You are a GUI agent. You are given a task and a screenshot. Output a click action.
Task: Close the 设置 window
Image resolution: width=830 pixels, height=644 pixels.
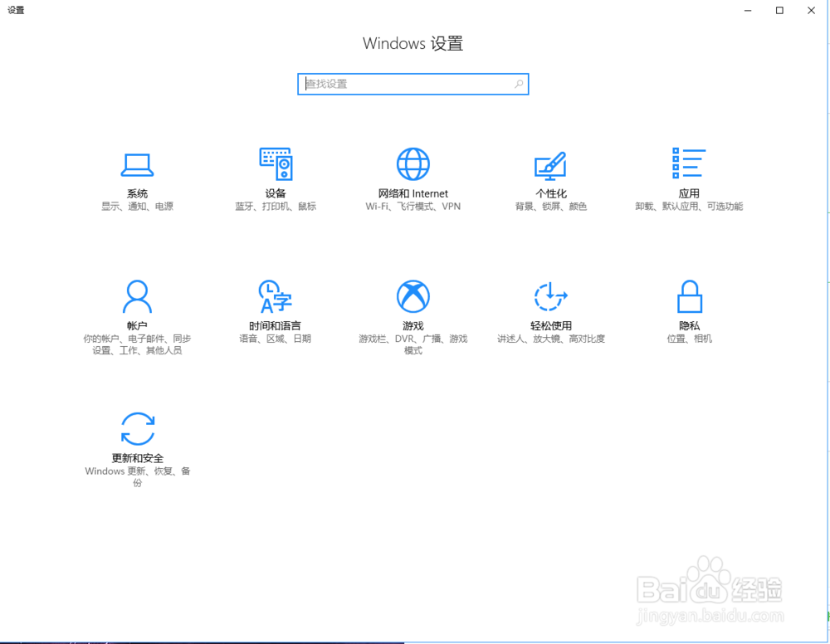point(811,10)
